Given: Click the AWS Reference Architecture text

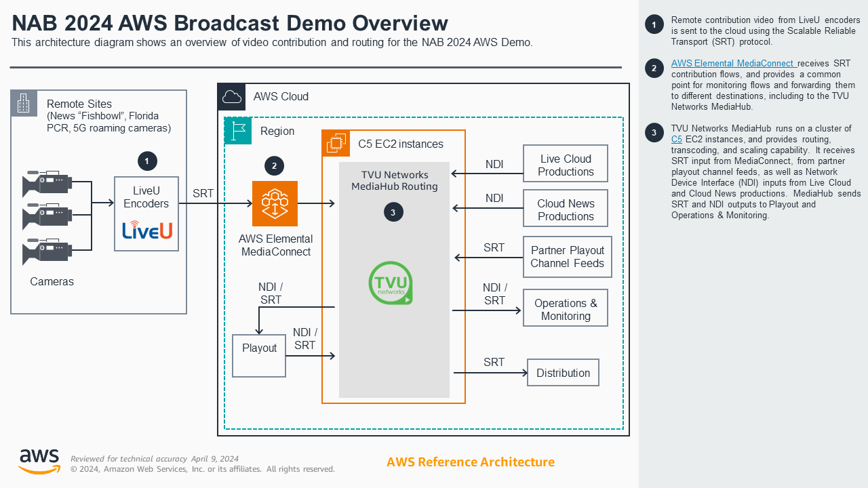Looking at the screenshot, I should pos(471,462).
